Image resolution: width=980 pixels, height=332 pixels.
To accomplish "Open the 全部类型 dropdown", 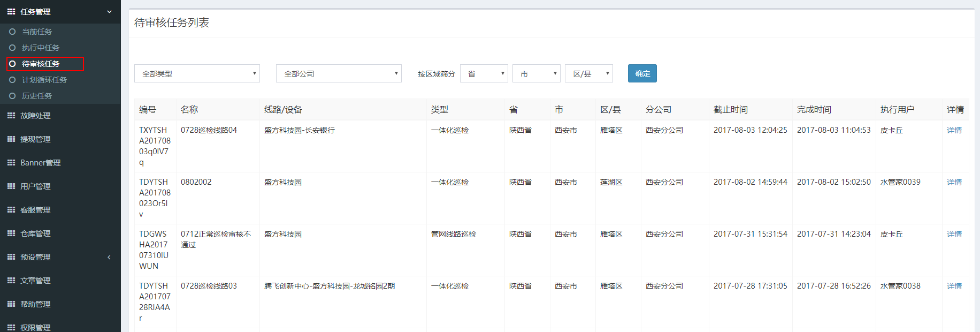I will pos(197,73).
